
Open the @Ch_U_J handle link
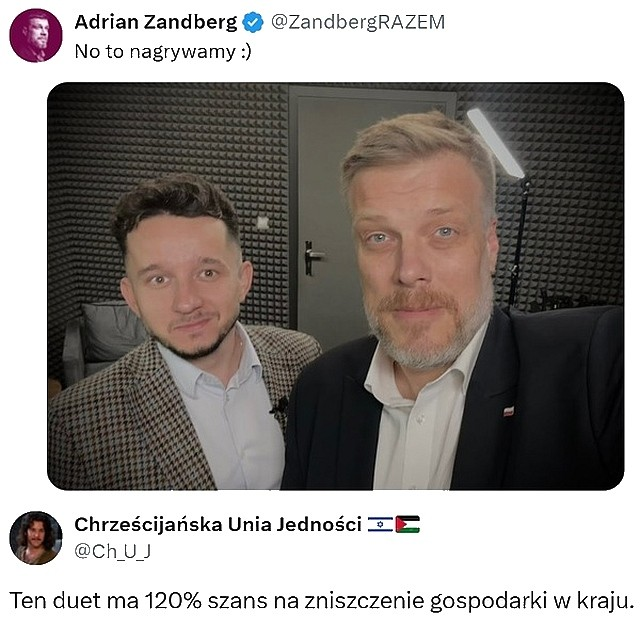tap(113, 551)
